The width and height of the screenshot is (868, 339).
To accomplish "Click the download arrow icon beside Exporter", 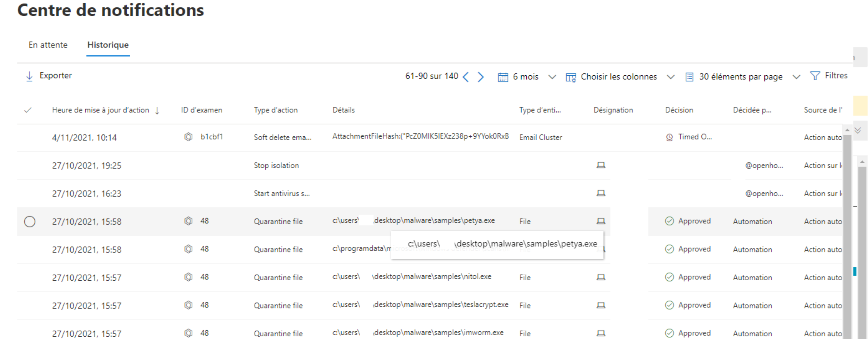I will click(29, 76).
